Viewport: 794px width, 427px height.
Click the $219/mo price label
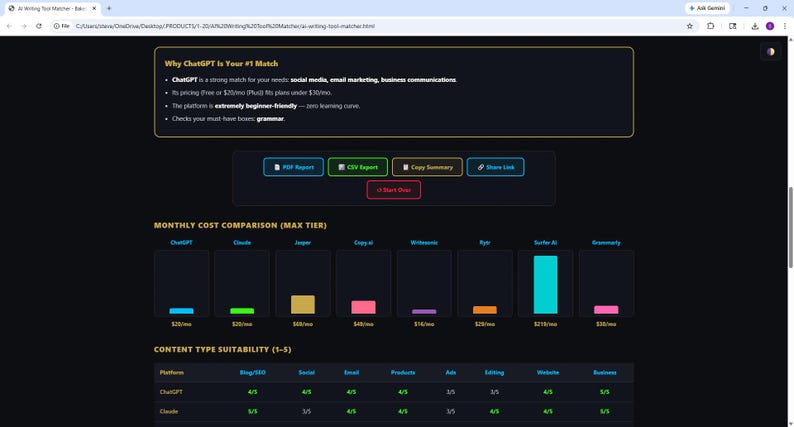[545, 324]
